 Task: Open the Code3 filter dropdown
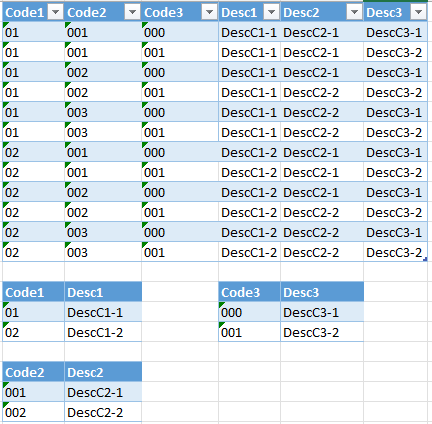[x=209, y=13]
